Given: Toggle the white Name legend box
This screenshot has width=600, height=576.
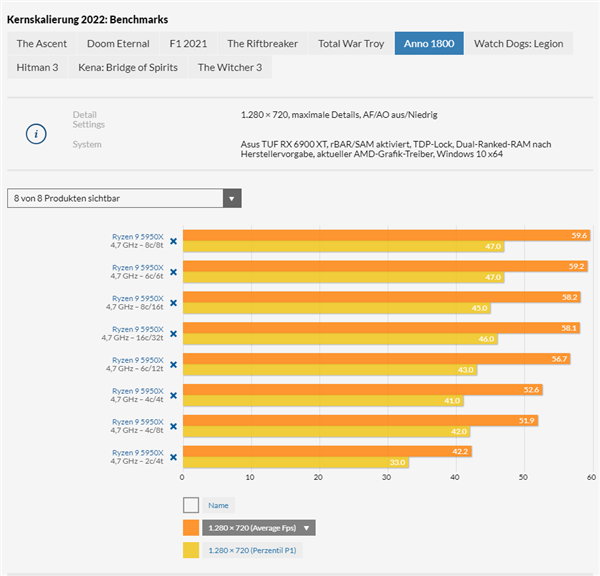Looking at the screenshot, I should tap(190, 506).
